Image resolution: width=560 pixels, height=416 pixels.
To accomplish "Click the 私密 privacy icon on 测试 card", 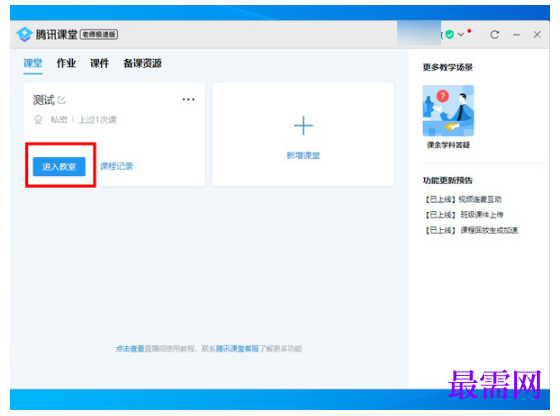I will tap(38, 120).
